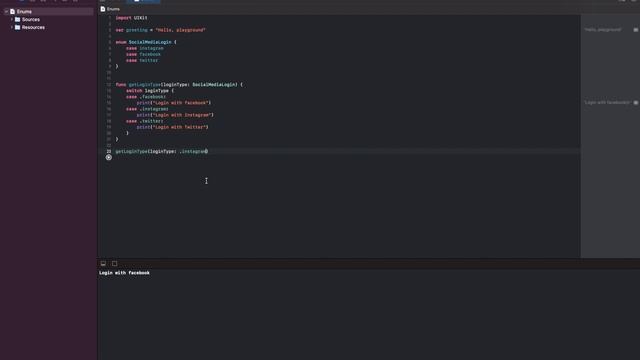Click the Enums playground file icon in navigator
Viewport: 640px width, 360px height.
[12, 11]
